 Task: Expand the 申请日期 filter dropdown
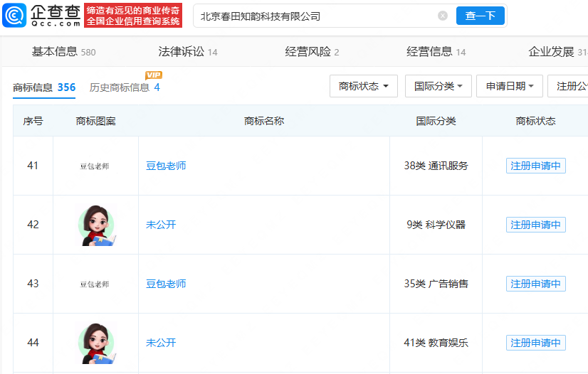[509, 86]
